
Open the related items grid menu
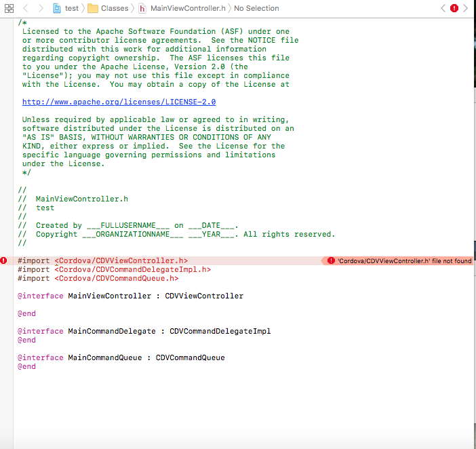pos(9,8)
